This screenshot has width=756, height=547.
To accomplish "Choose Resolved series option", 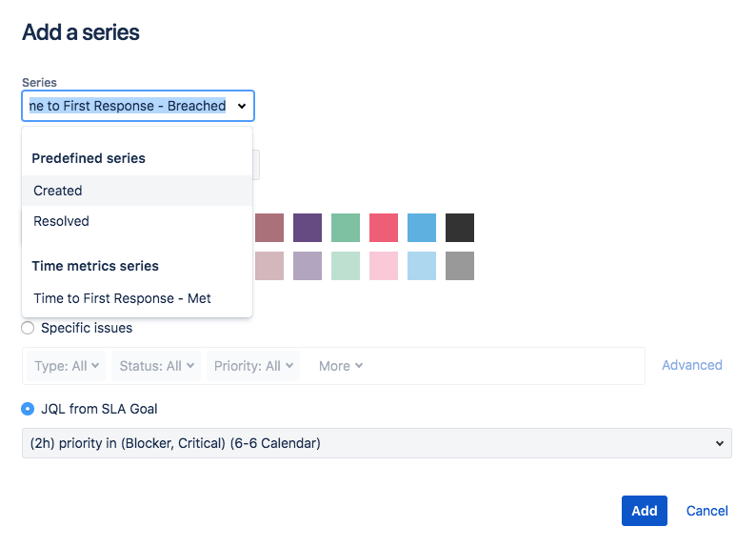I will [x=61, y=221].
